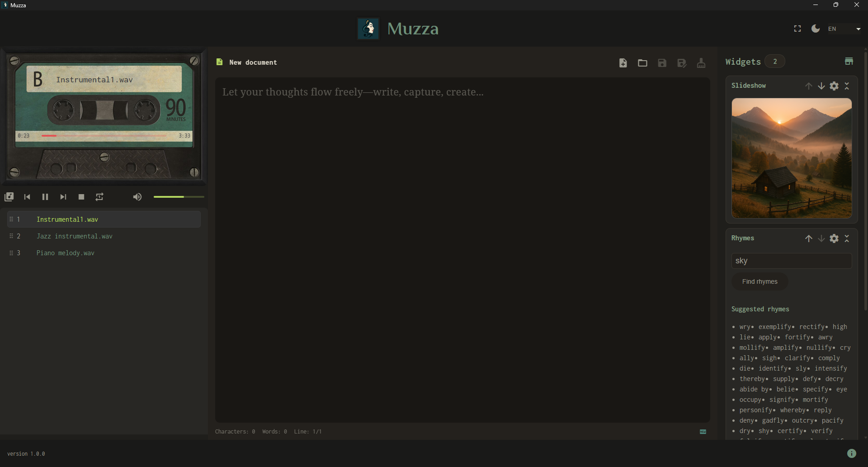Show the playlist panel via music note icon
The width and height of the screenshot is (868, 467).
[9, 197]
